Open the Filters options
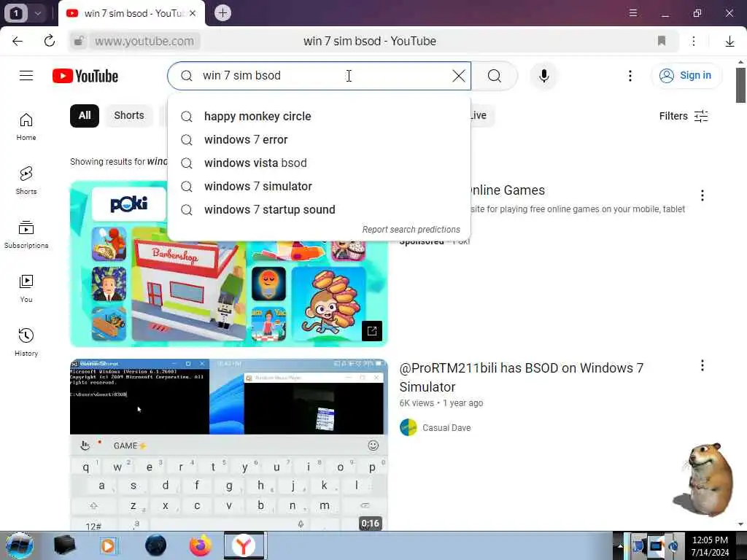The height and width of the screenshot is (560, 747). coord(683,116)
